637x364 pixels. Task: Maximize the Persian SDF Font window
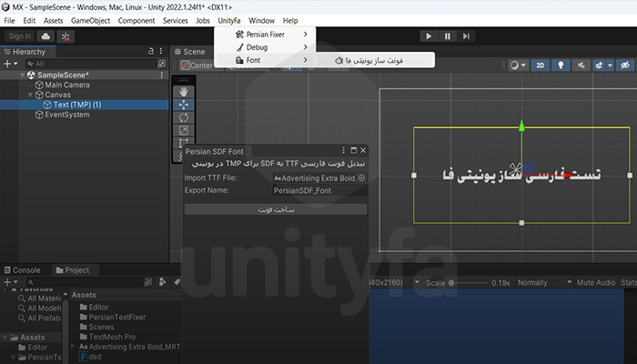[353, 150]
